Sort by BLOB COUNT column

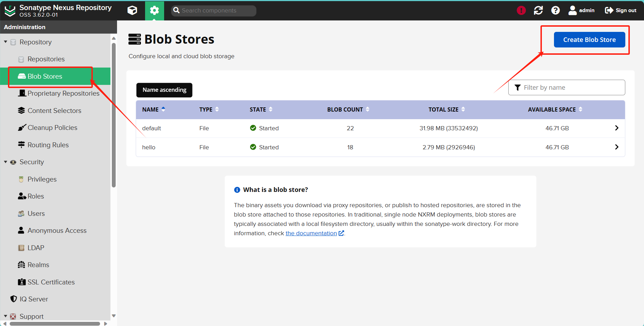point(348,109)
